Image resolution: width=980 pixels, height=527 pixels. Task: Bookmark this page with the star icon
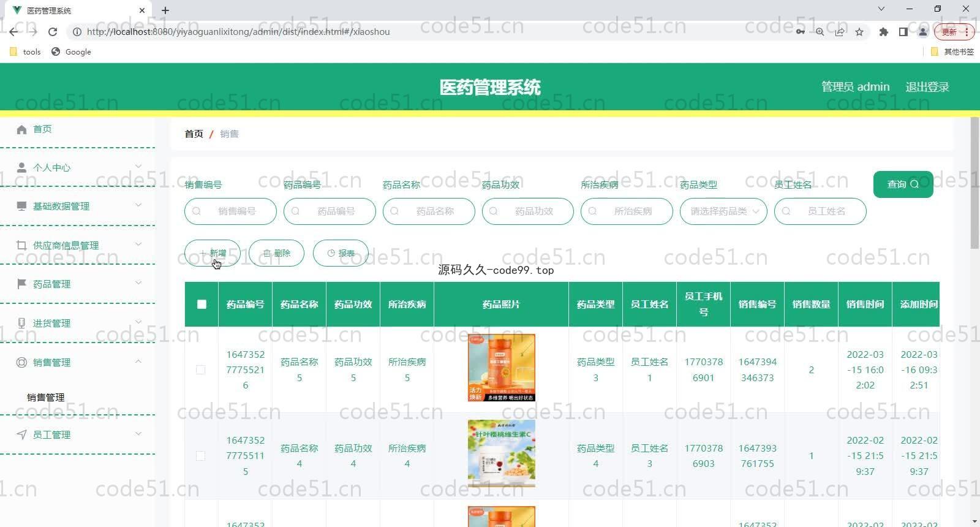(859, 32)
